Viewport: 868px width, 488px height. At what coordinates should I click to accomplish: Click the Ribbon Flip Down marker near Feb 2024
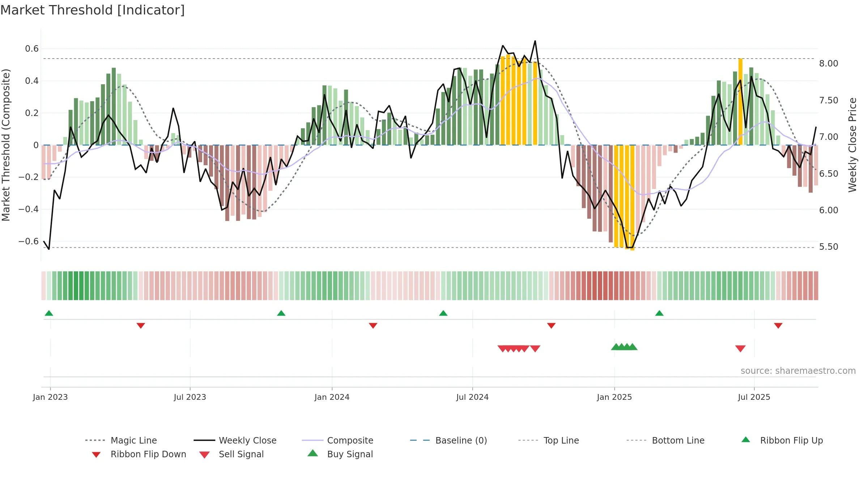pyautogui.click(x=373, y=326)
